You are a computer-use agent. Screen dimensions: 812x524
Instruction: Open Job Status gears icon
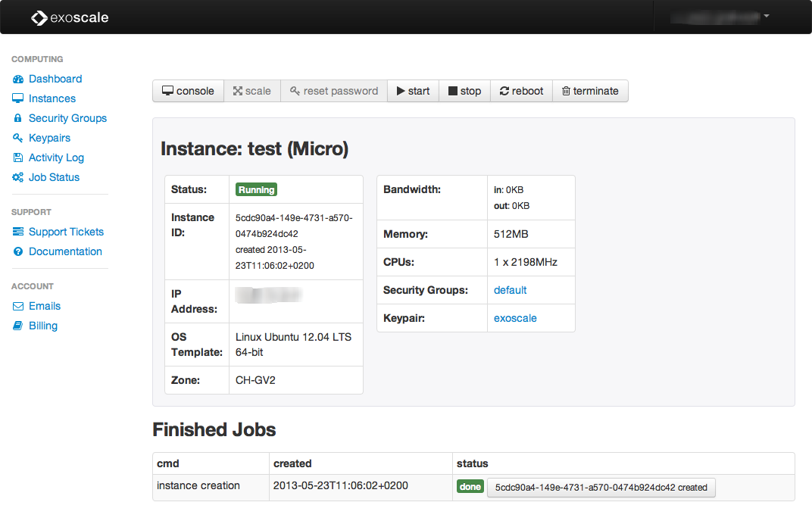click(17, 178)
